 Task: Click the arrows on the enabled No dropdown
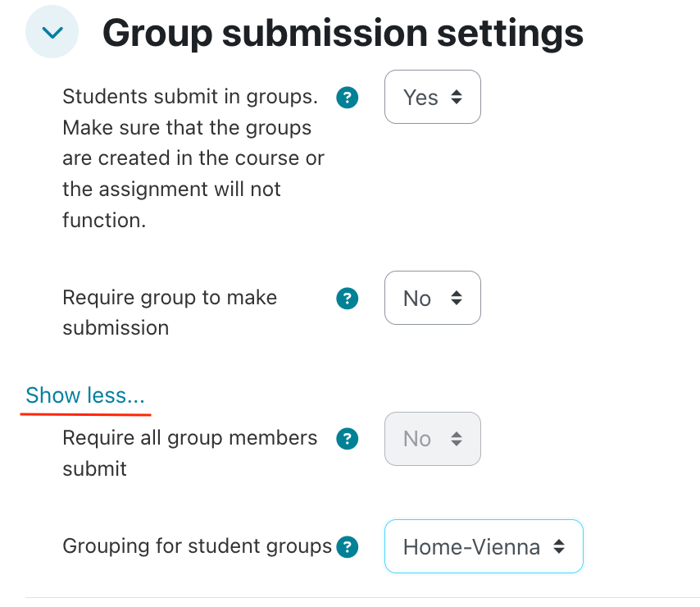tap(457, 299)
